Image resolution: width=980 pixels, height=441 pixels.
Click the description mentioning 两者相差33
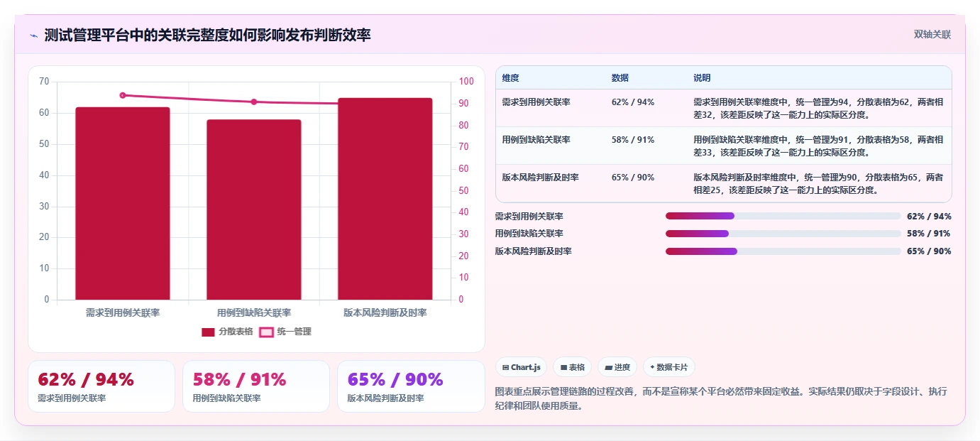818,146
